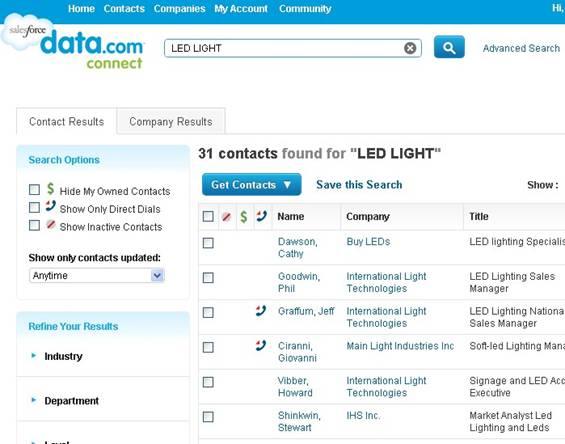565x444 pixels.
Task: Click the inactive contacts column header icon
Action: [x=226, y=217]
